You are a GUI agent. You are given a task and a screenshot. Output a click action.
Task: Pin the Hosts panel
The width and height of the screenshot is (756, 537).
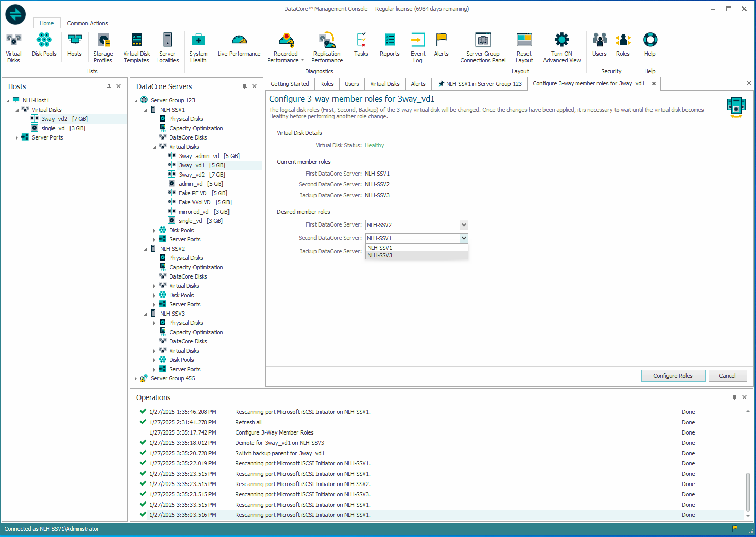(x=109, y=86)
